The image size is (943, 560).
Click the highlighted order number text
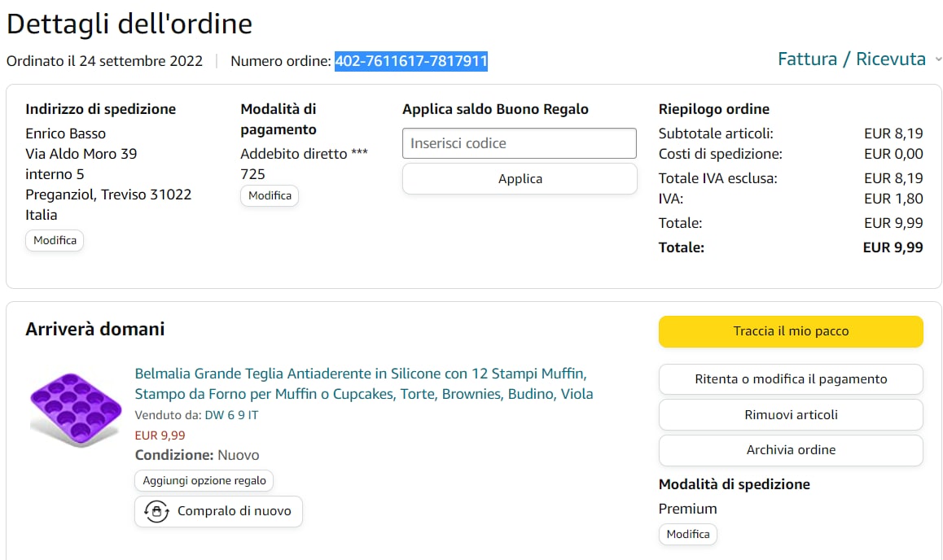point(411,61)
